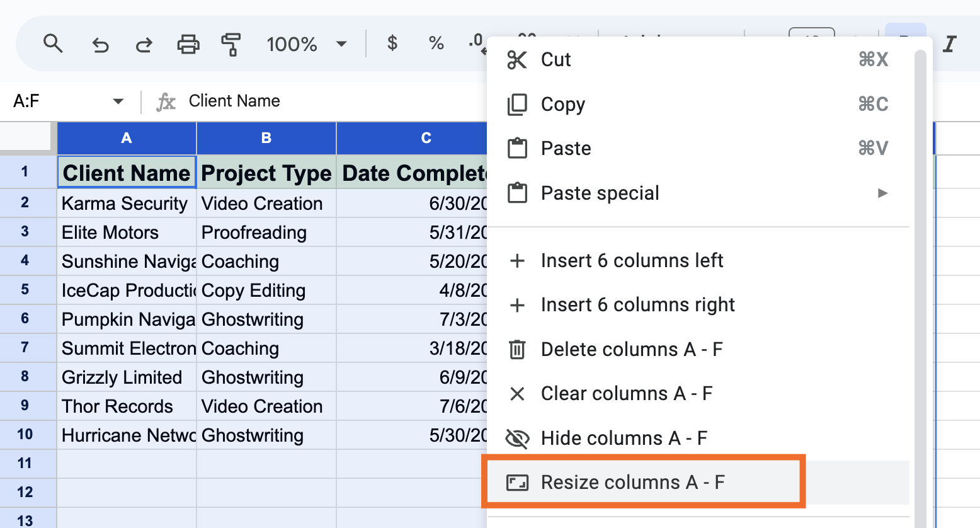980x528 pixels.
Task: Click the context menu vertical scrollbar
Action: tap(920, 289)
